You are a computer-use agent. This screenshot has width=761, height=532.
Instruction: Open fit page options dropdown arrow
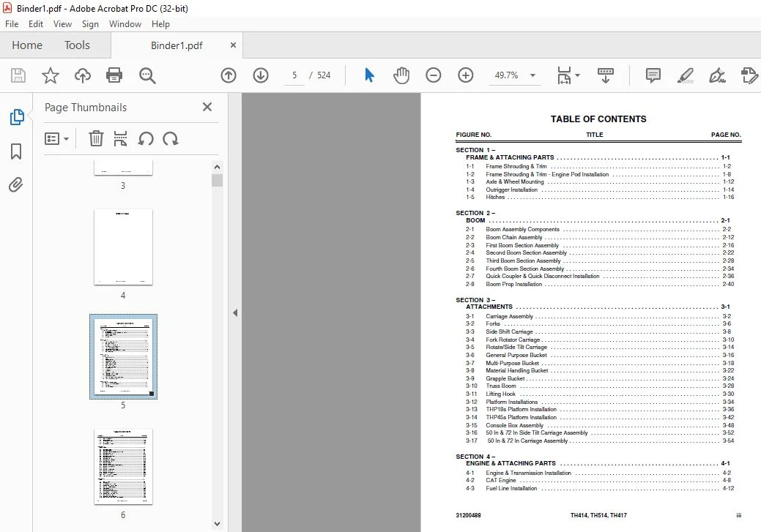(x=578, y=75)
